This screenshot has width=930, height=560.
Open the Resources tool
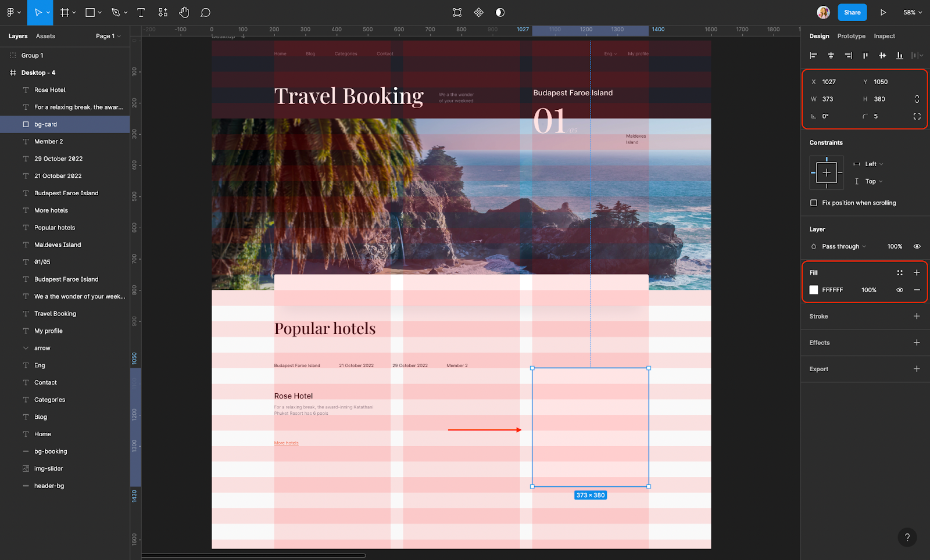[163, 12]
